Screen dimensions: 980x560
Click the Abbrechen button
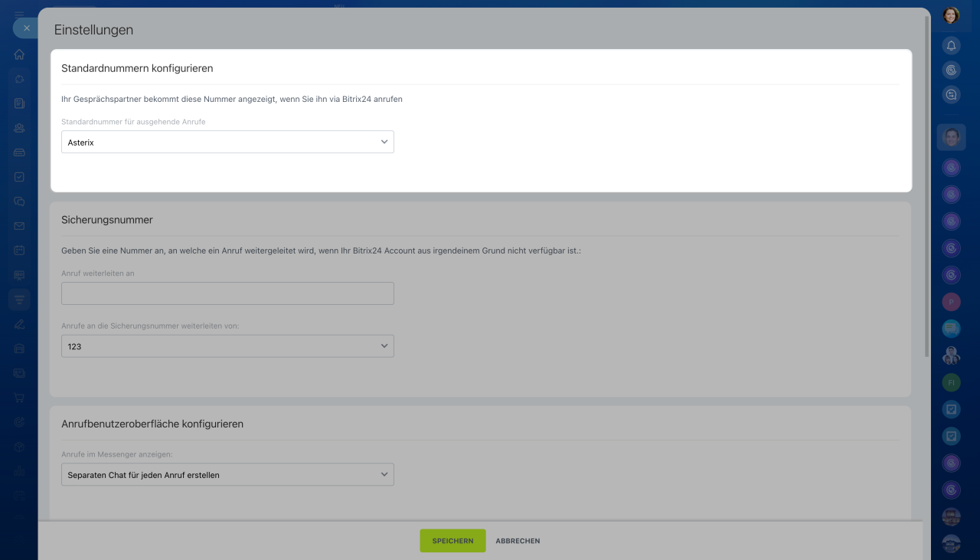(518, 541)
